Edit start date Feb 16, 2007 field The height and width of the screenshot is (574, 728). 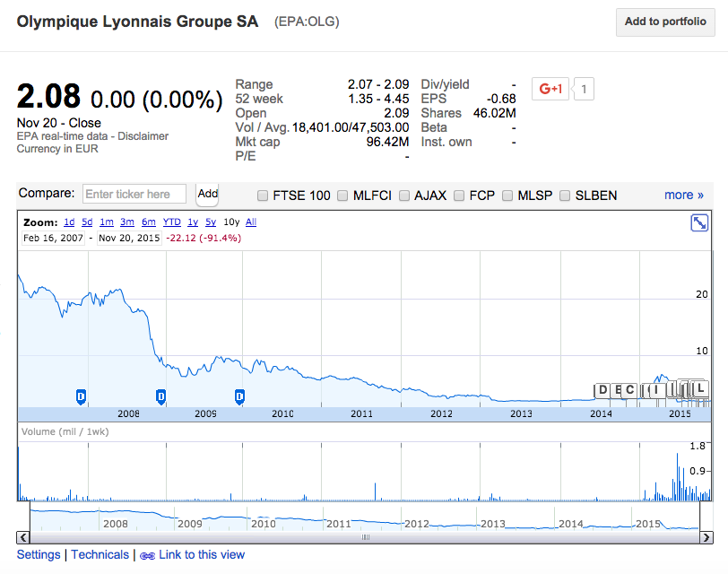coord(53,239)
